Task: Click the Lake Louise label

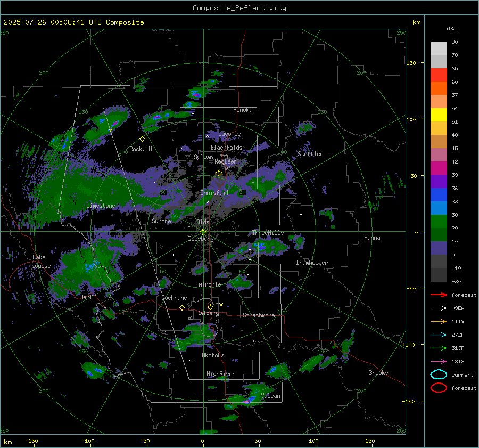Action: [x=41, y=262]
